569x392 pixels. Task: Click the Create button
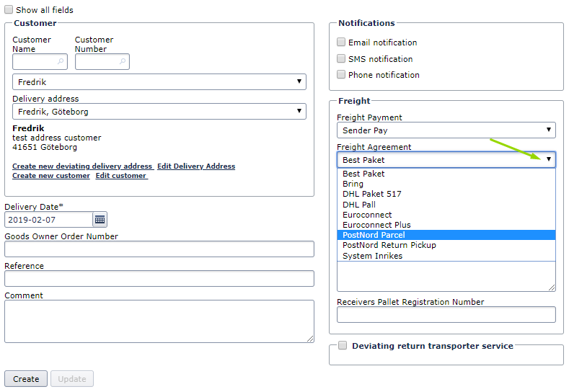26,379
